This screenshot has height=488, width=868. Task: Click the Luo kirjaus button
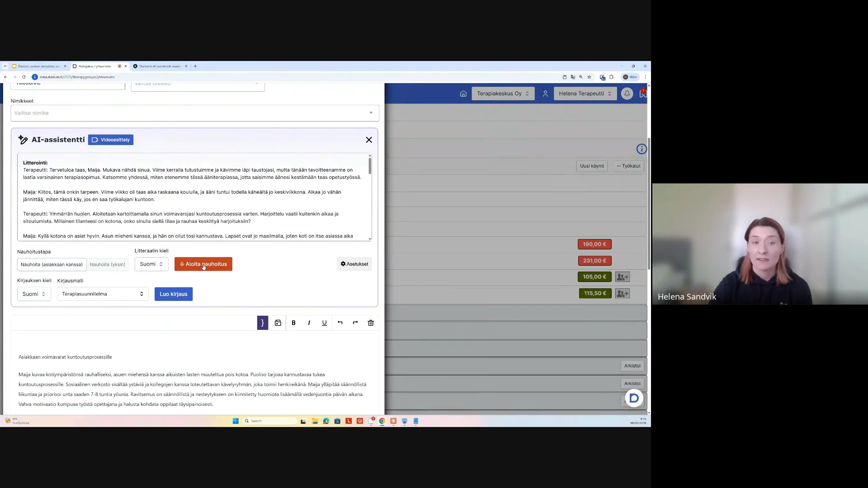tap(174, 294)
